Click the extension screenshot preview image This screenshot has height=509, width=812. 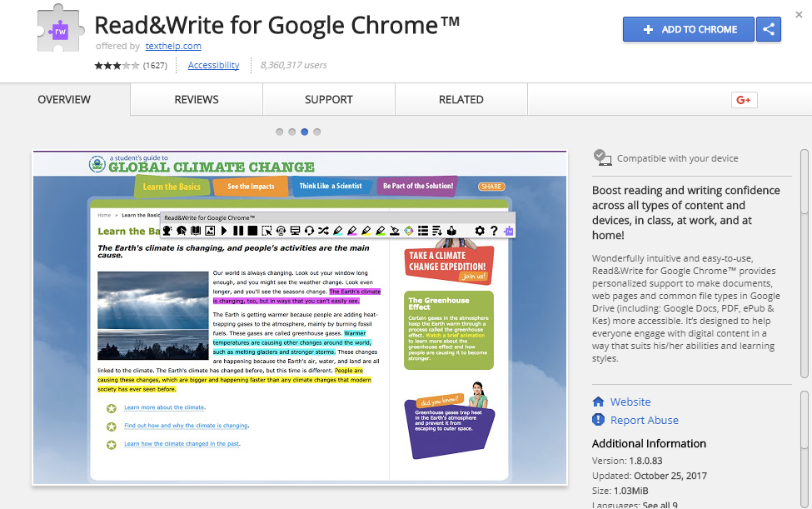tap(300, 317)
